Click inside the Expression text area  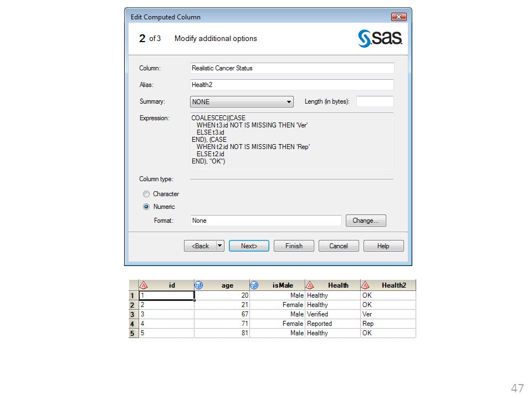pos(292,141)
